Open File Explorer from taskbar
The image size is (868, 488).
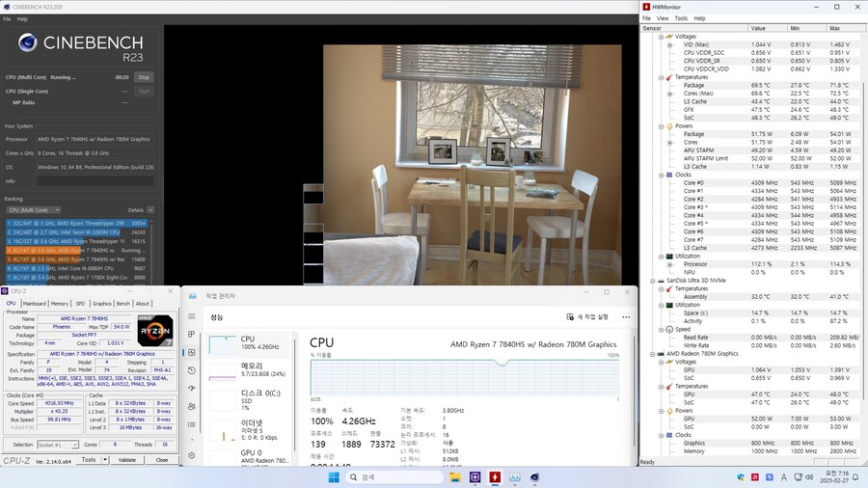(455, 477)
